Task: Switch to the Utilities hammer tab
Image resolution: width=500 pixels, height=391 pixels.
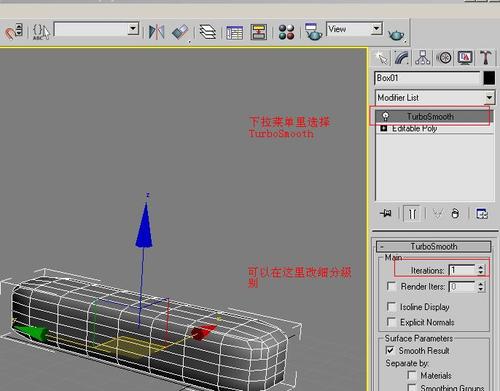Action: pos(486,58)
